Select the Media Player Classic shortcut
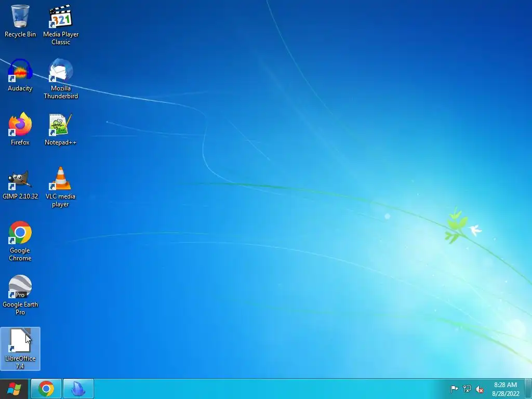This screenshot has width=532, height=399. [61, 24]
